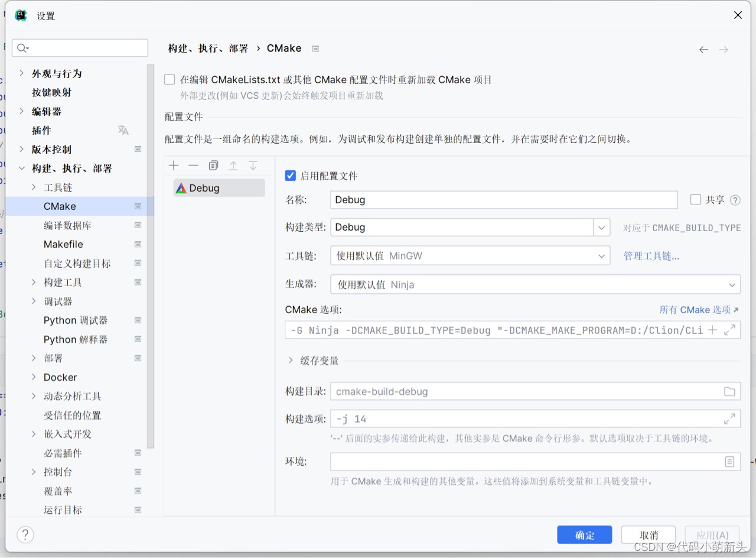Click the help icon beside 共享
Screen dimensions: 756x558
pos(735,200)
